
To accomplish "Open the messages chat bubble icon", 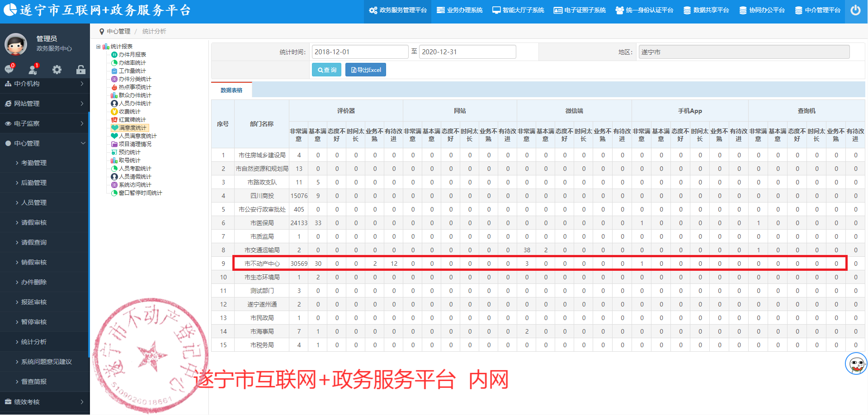I will point(9,69).
